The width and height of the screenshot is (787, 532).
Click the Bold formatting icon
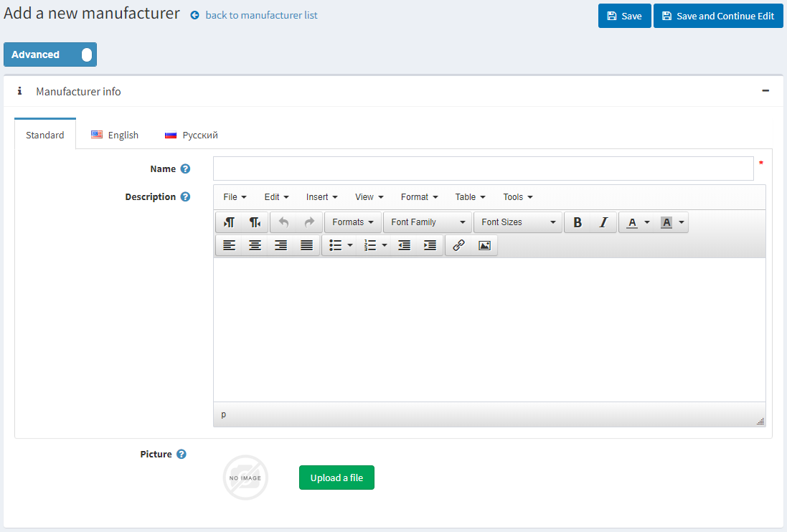click(578, 222)
